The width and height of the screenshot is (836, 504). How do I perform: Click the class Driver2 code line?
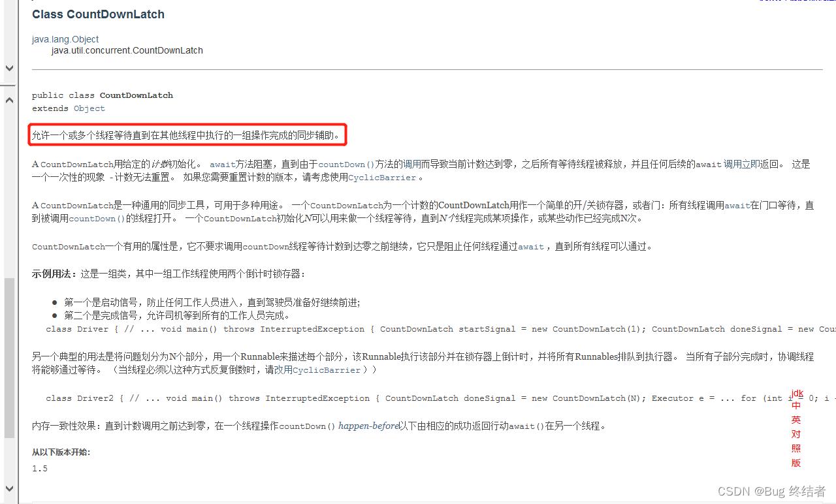[x=441, y=398]
